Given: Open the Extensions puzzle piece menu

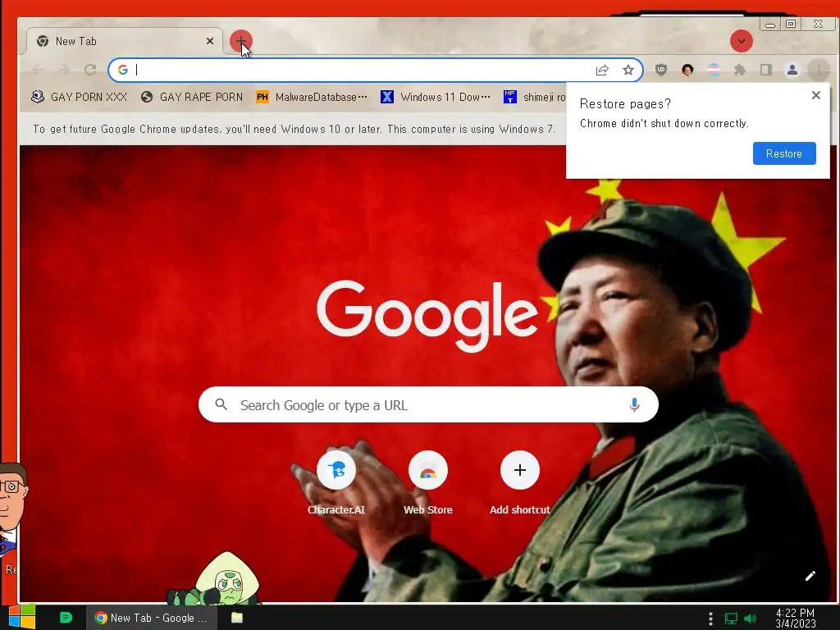Looking at the screenshot, I should 740,70.
